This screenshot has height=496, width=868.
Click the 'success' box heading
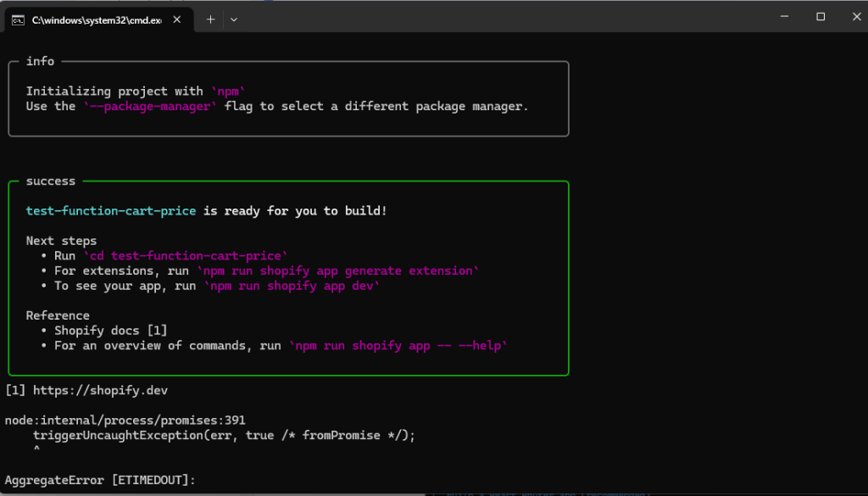51,181
